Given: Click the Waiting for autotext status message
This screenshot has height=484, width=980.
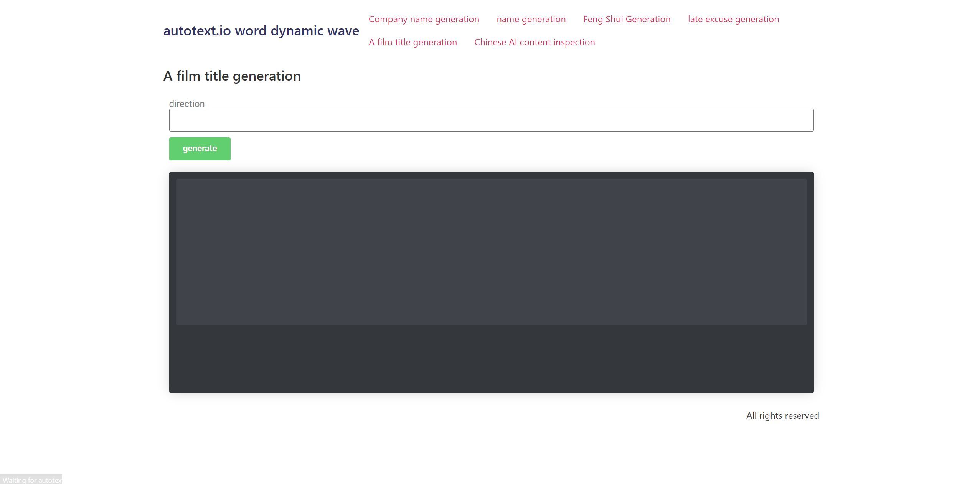Looking at the screenshot, I should 31,480.
